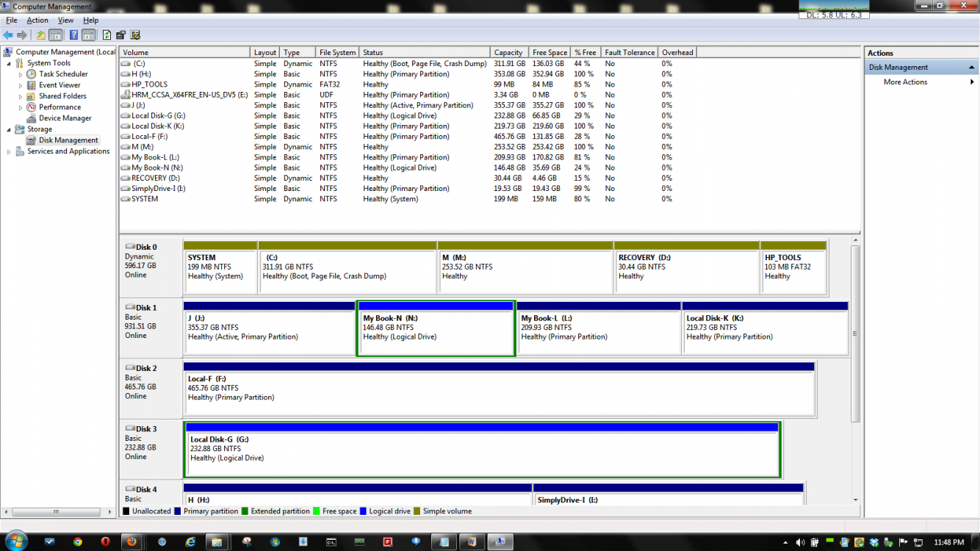Click the Back arrow toolbar icon
The width and height of the screenshot is (980, 551).
[x=7, y=35]
